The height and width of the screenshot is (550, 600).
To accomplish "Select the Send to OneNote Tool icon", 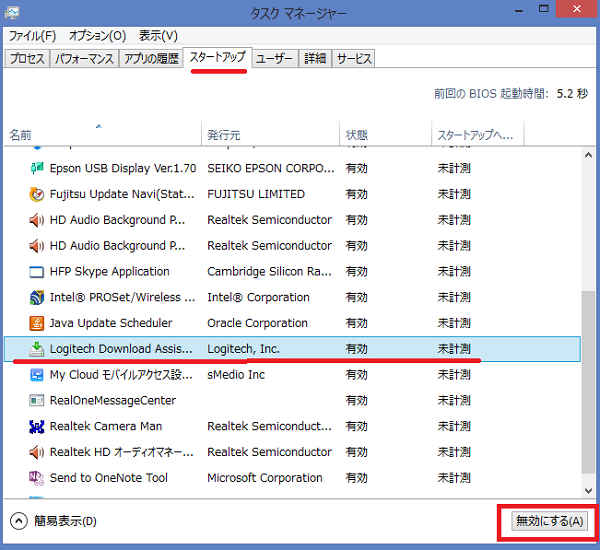I will [x=37, y=479].
